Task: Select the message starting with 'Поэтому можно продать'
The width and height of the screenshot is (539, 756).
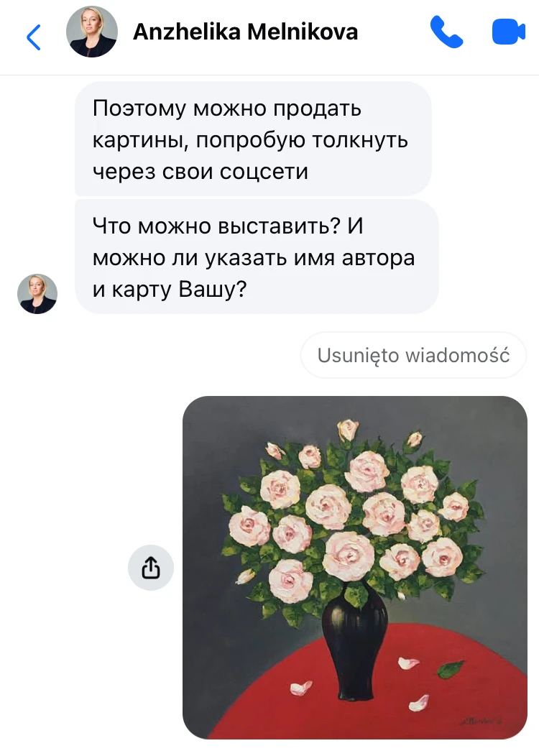Action: click(x=253, y=139)
